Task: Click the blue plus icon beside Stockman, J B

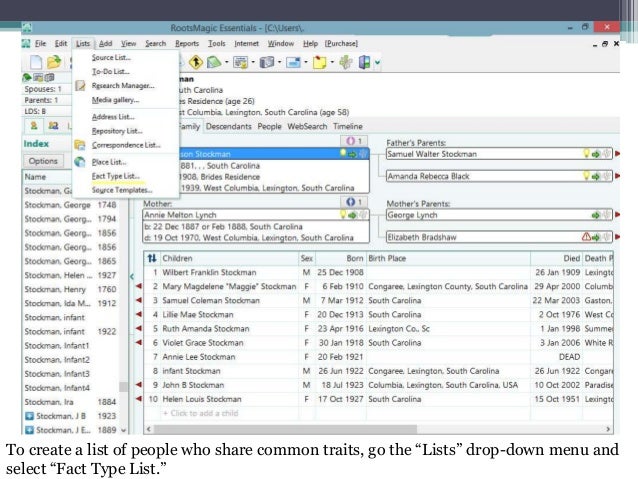Action: click(29, 416)
